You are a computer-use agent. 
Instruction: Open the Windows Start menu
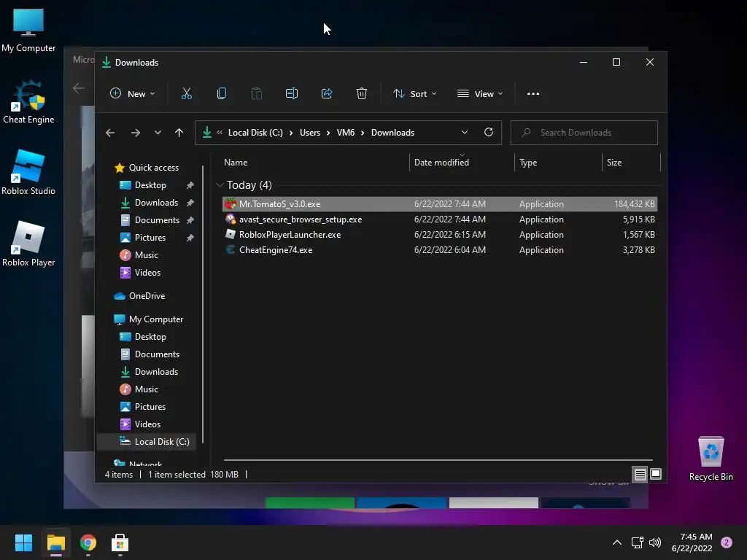pos(23,542)
